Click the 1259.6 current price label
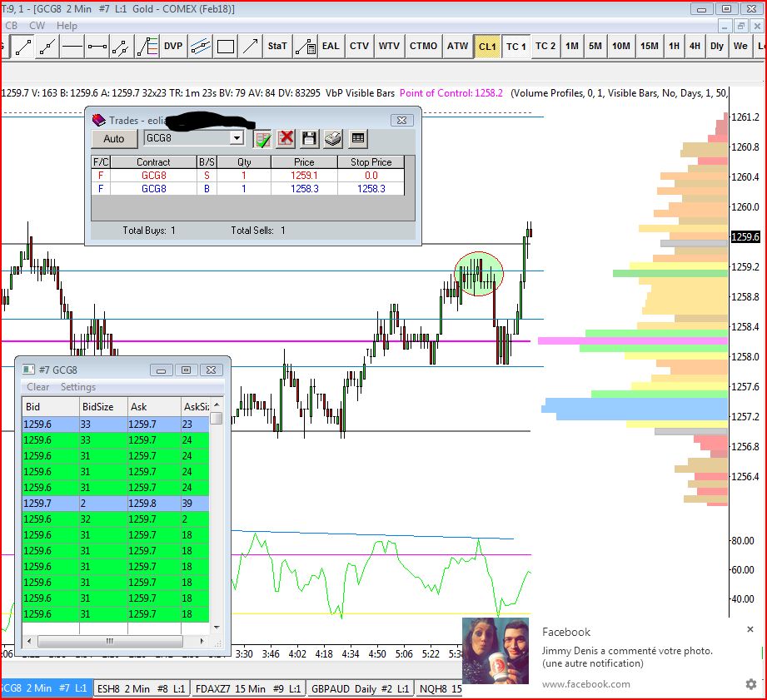767x700 pixels. pos(745,237)
